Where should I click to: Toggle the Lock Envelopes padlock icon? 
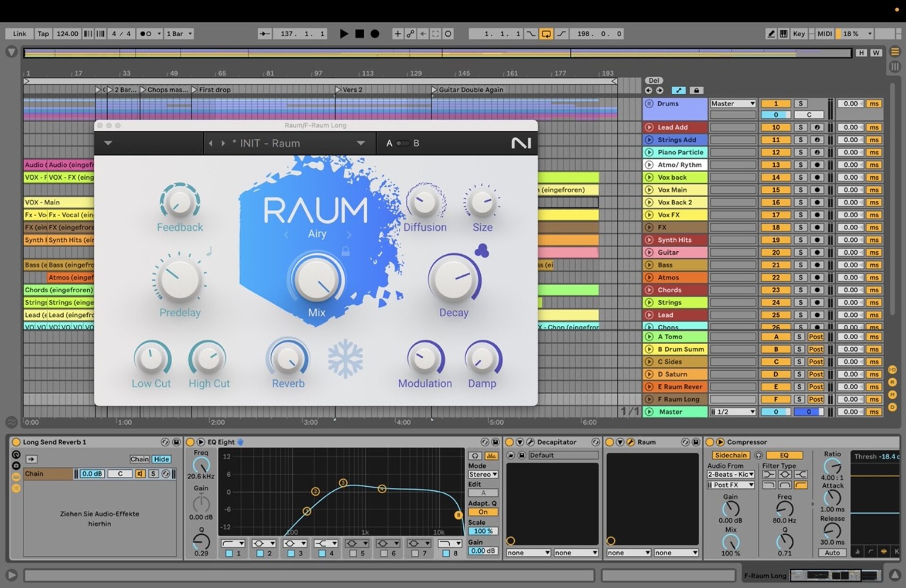[x=696, y=90]
